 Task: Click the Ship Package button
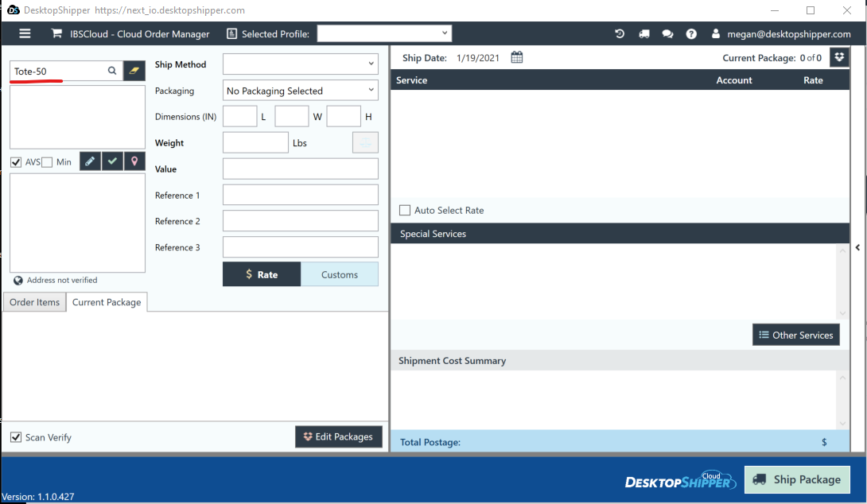click(797, 479)
